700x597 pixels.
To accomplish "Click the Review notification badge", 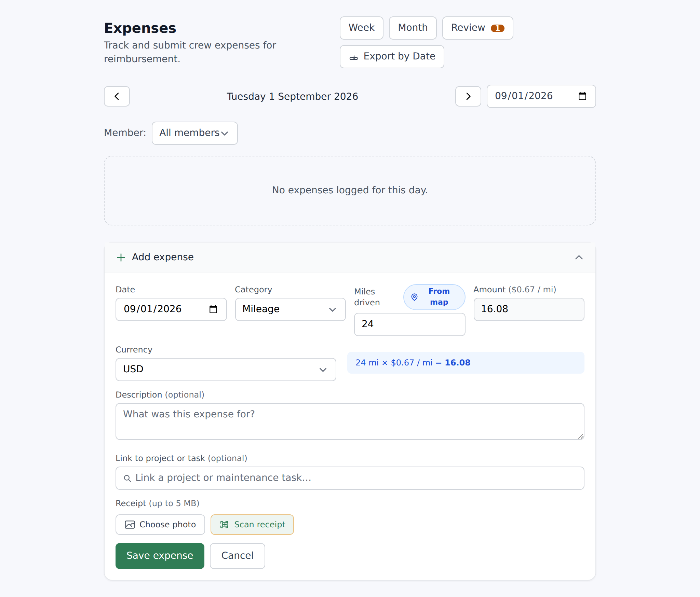I will (497, 28).
